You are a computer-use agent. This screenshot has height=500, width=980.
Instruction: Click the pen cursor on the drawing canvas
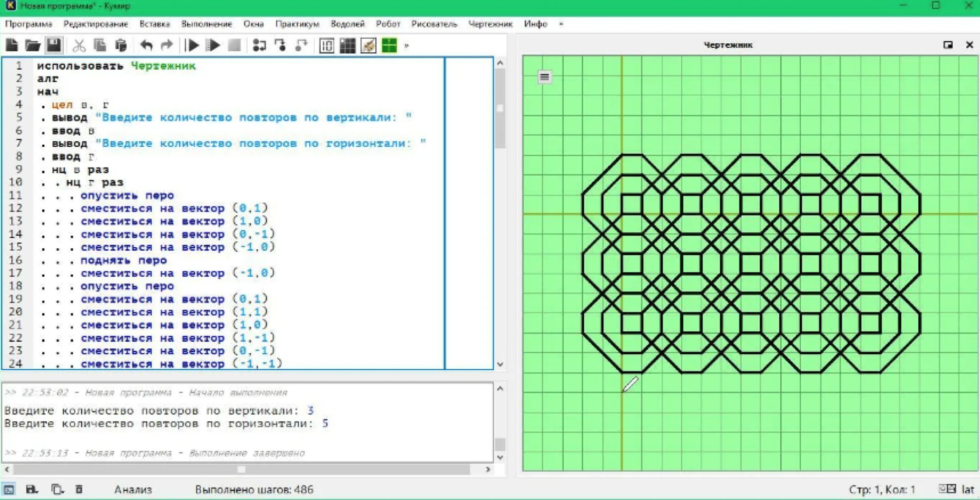tap(630, 385)
